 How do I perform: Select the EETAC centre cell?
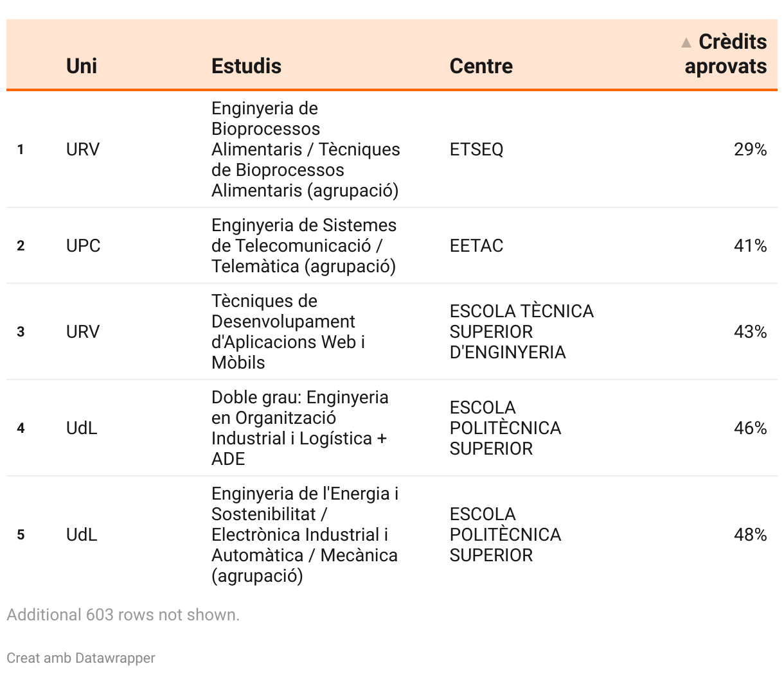477,246
